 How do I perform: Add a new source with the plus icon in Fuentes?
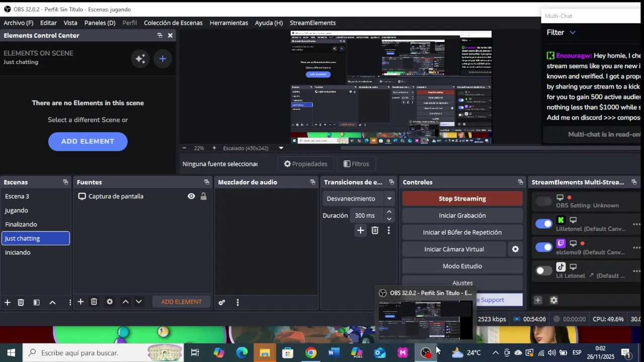[x=80, y=302]
